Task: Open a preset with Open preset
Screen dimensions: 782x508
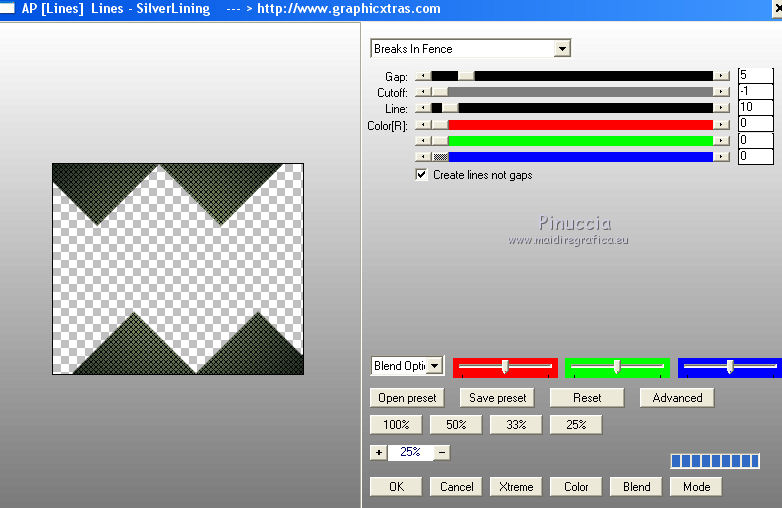Action: coord(407,398)
